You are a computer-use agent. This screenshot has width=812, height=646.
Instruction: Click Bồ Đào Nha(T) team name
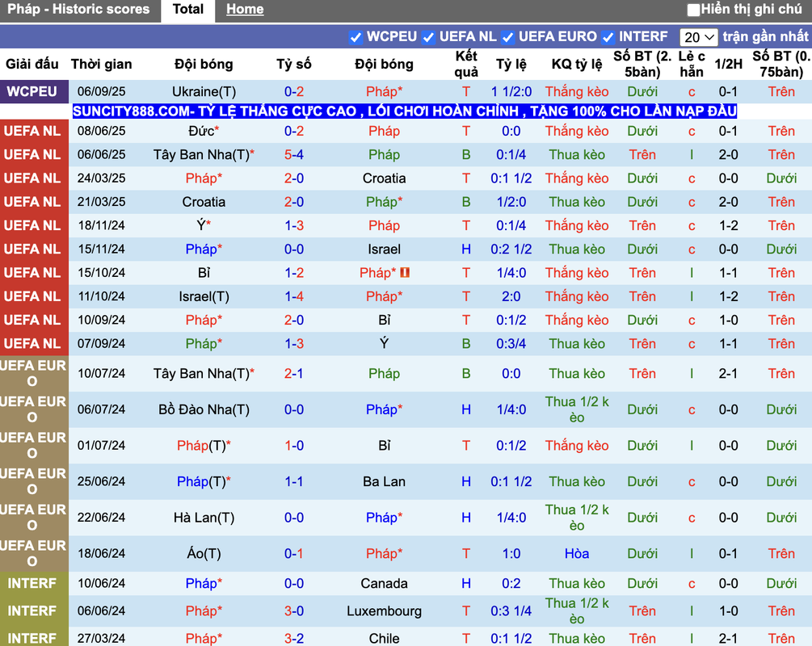204,409
